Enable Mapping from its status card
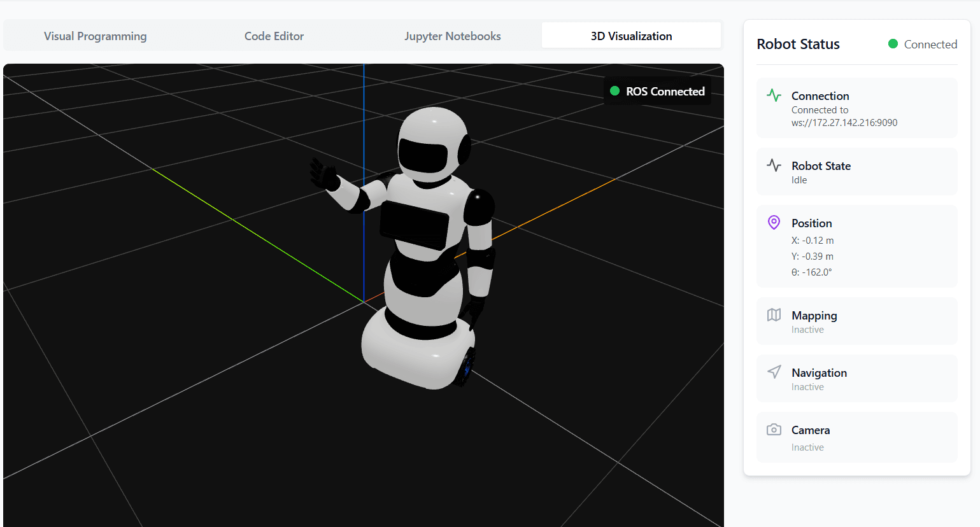 [x=856, y=321]
